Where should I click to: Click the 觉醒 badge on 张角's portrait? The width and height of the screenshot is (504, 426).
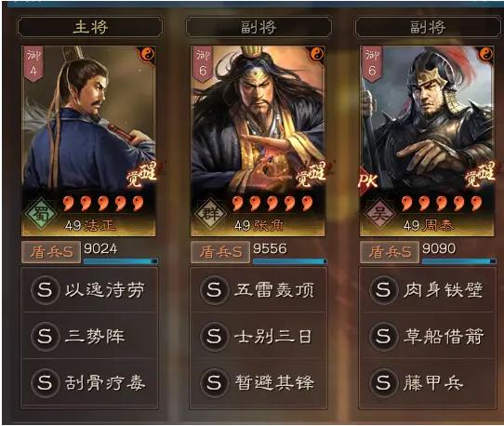click(311, 174)
